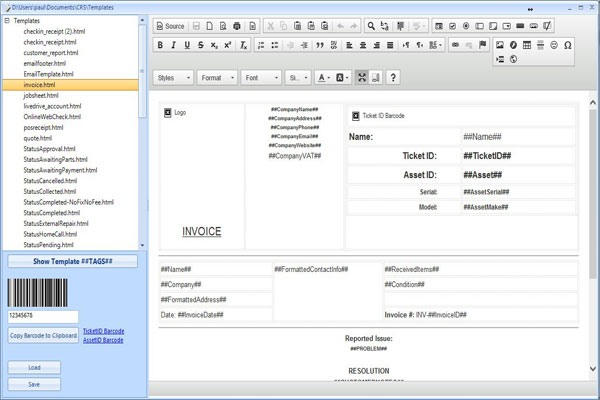
Task: Toggle the Maximize editor button
Action: [362, 78]
